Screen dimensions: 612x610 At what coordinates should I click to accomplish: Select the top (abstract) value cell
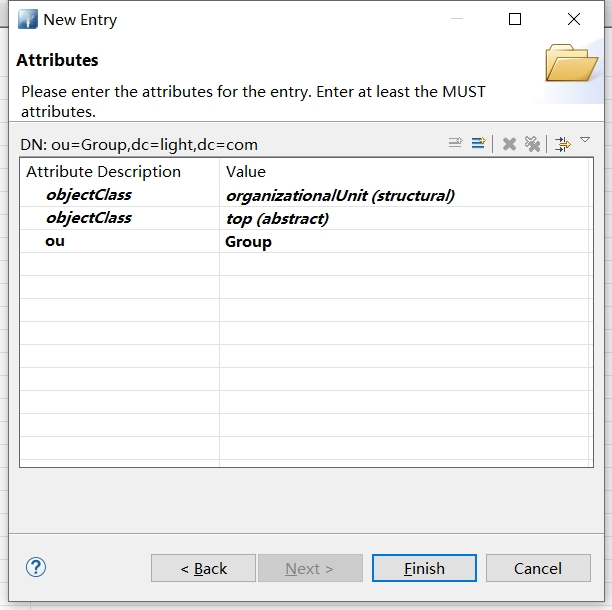(x=277, y=218)
